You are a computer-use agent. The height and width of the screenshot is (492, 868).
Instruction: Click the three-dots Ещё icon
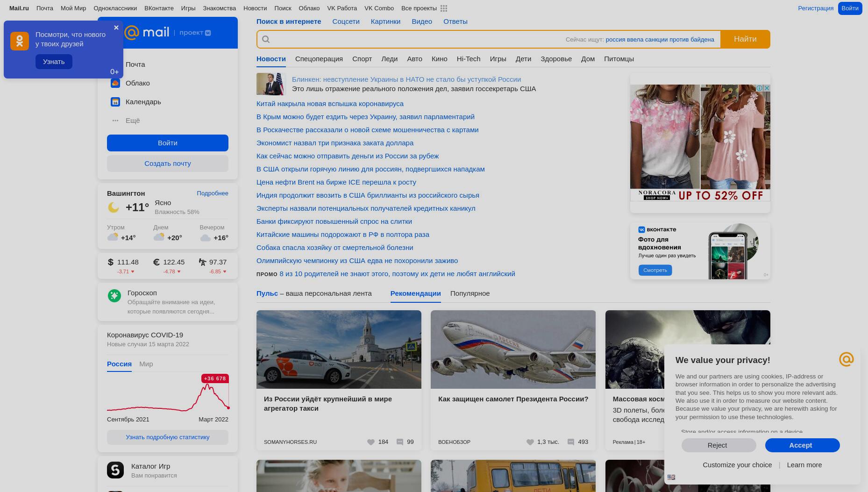tap(115, 121)
